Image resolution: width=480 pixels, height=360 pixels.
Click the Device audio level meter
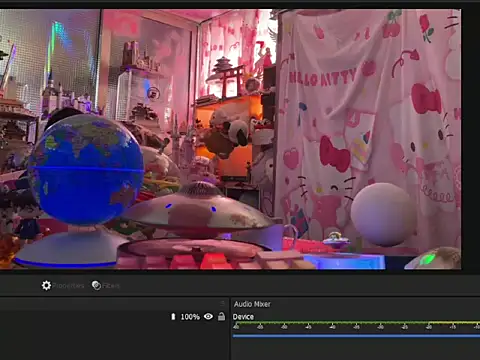click(356, 323)
